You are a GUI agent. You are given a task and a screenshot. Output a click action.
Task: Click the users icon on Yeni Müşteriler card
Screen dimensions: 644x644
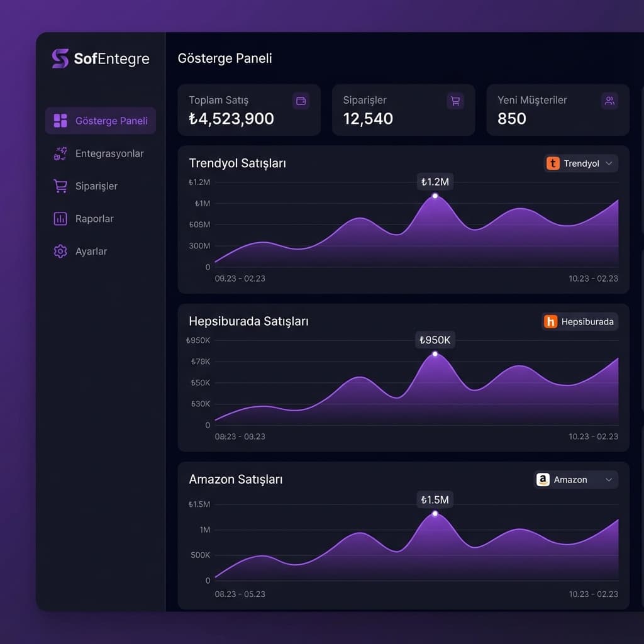point(609,101)
